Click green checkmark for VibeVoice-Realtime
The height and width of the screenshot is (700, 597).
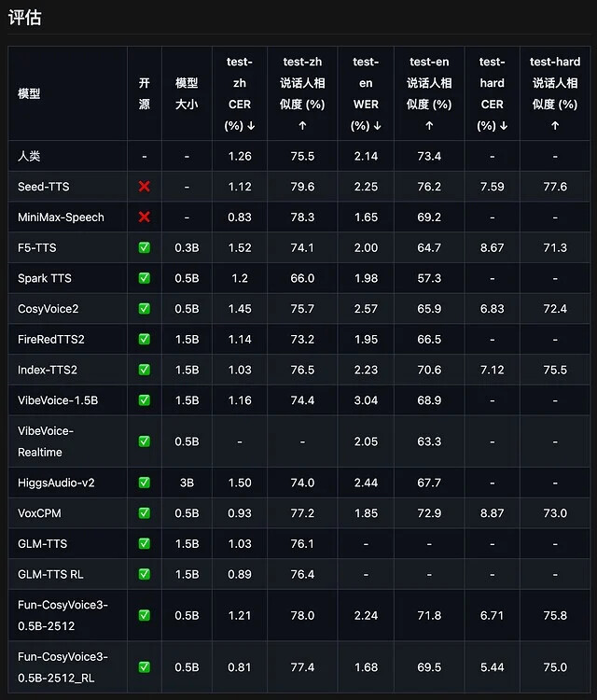pos(144,441)
